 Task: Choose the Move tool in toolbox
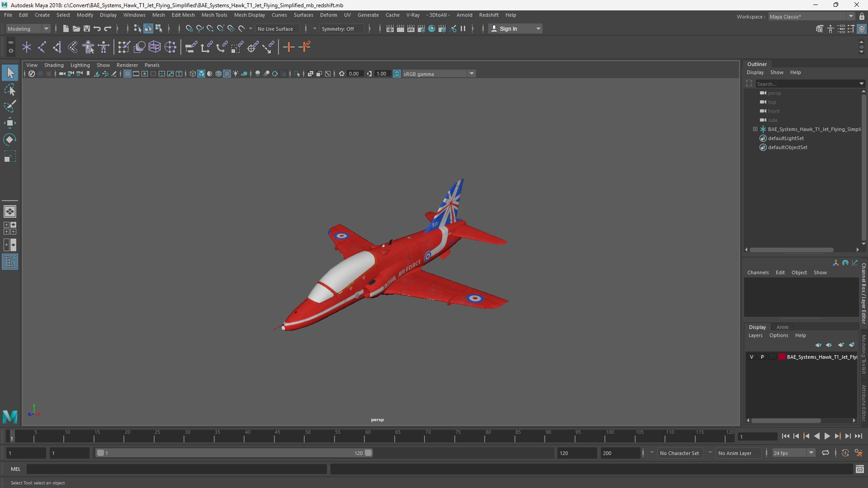[10, 123]
